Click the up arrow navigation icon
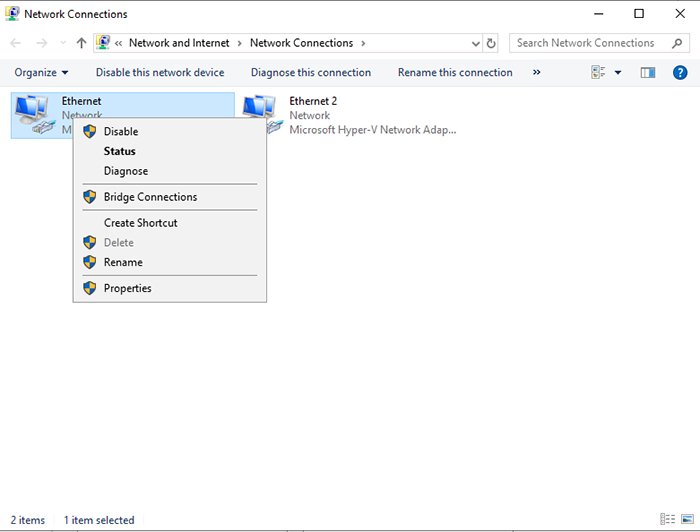The width and height of the screenshot is (700, 532). point(82,44)
